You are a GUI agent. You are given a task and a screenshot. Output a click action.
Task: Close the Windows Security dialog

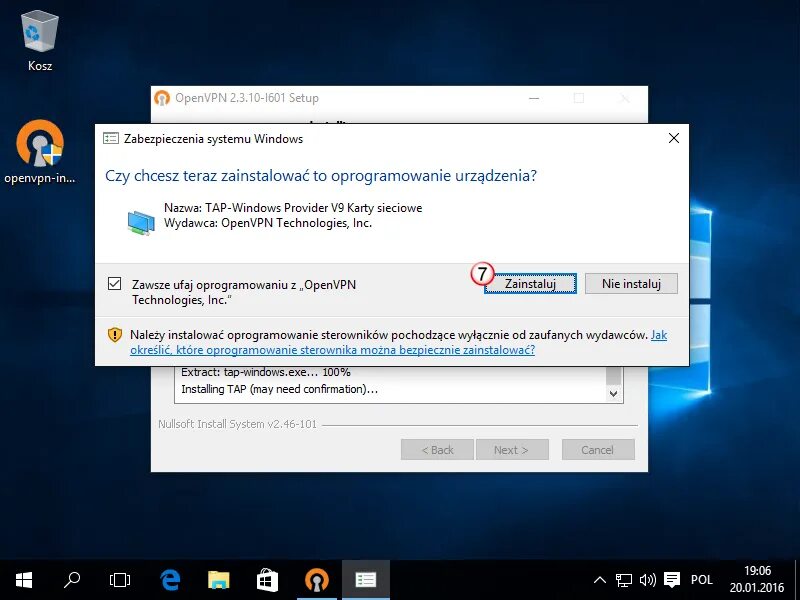674,138
